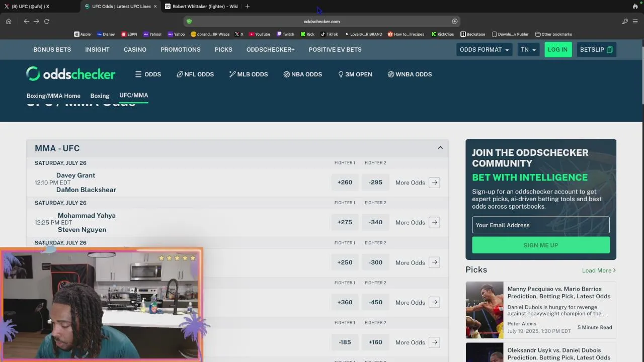Click the browser home icon
Screen dimensions: 644x362
click(9, 21)
